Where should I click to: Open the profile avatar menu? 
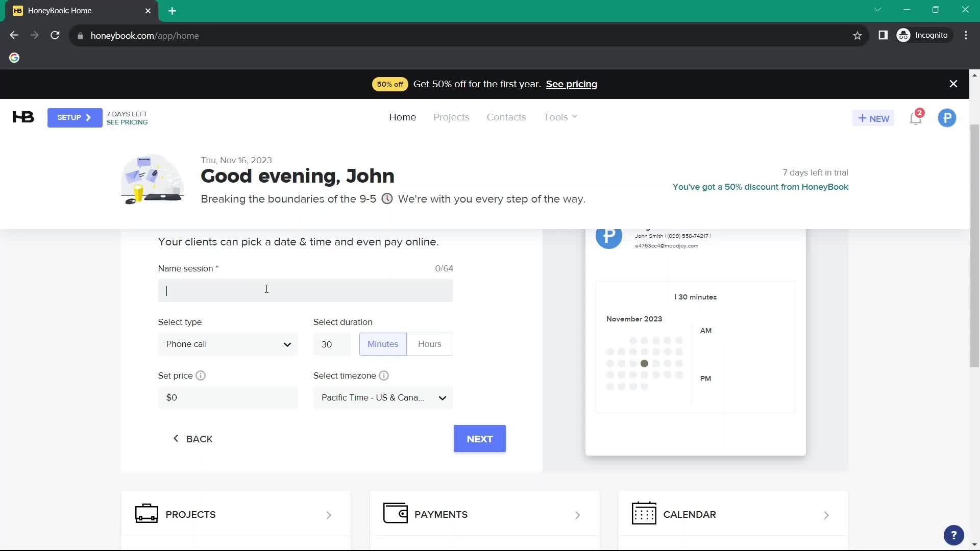[947, 118]
